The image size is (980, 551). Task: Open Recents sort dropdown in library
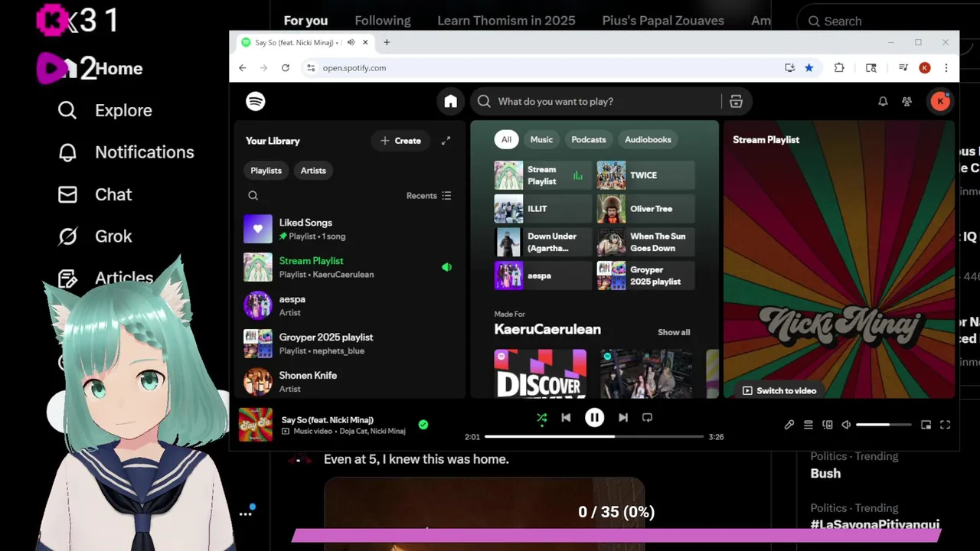[x=429, y=196]
